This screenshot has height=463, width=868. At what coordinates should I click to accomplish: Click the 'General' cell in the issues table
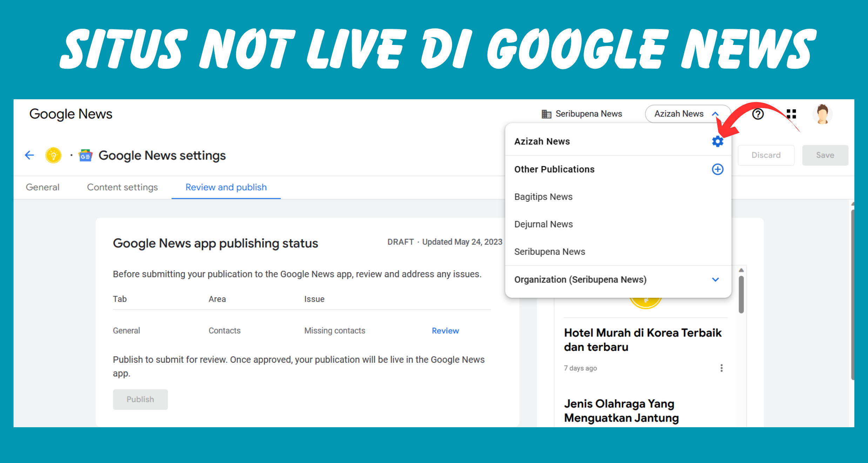[126, 331]
